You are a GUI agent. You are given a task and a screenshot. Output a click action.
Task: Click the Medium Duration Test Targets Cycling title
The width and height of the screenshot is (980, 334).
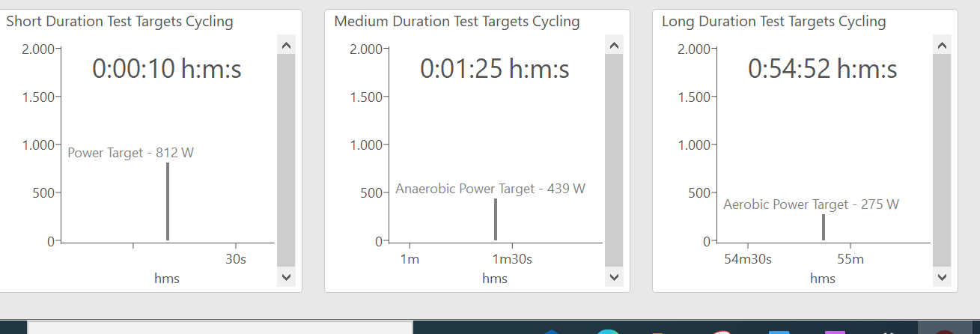457,21
